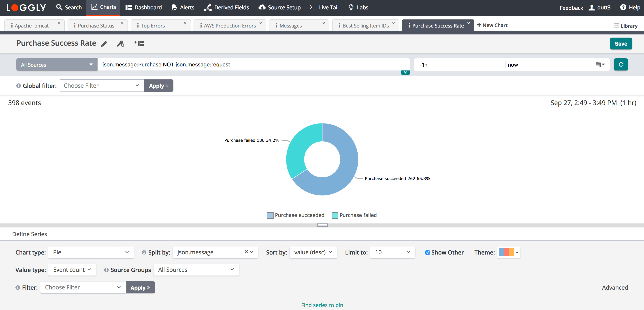Uncheck the Show Other checkbox
The width and height of the screenshot is (644, 310).
(x=427, y=253)
